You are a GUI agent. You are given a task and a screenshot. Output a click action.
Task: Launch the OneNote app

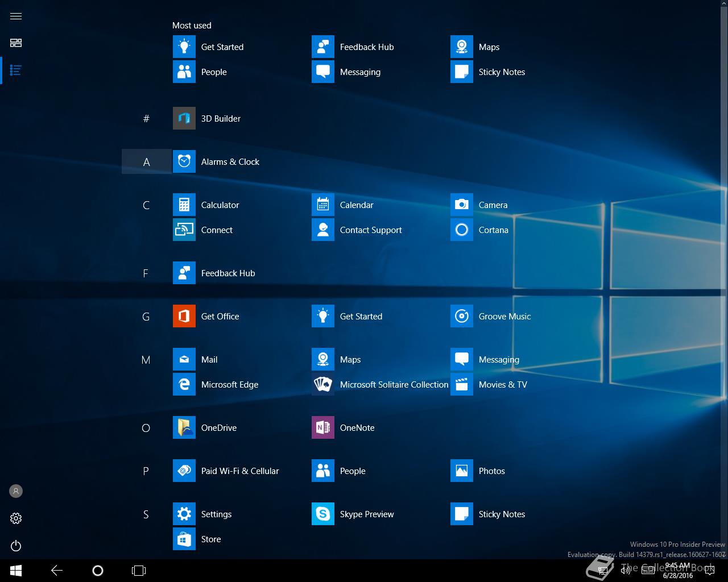[322, 427]
